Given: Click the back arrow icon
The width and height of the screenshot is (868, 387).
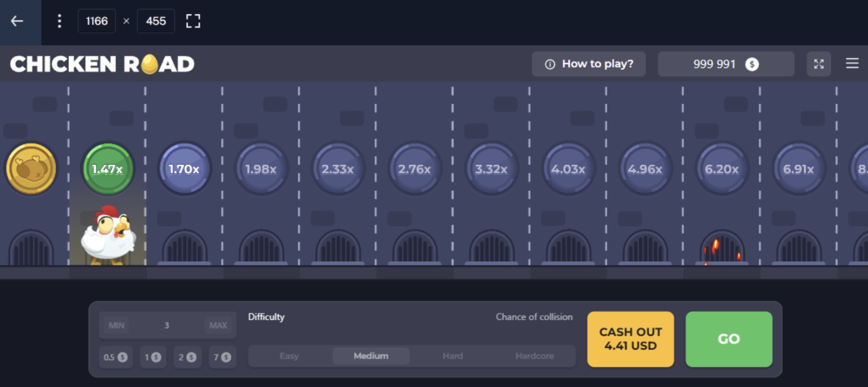Looking at the screenshot, I should pyautogui.click(x=17, y=21).
